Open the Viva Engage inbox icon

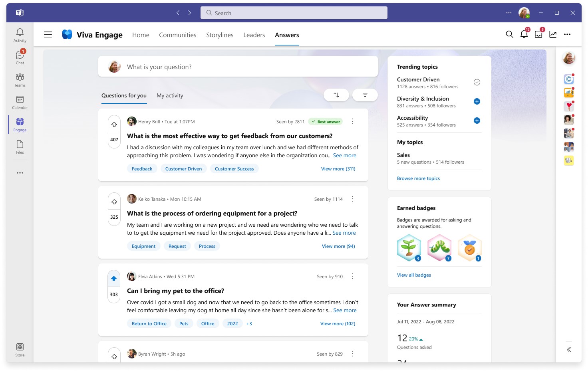tap(538, 34)
